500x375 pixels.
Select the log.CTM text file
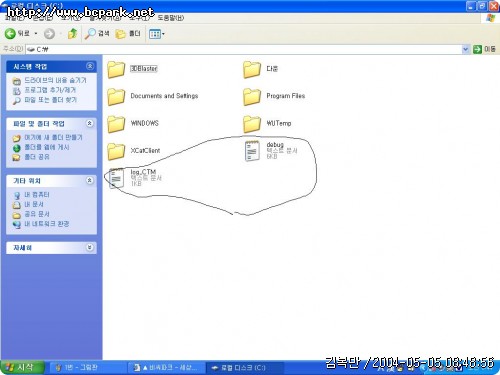[136, 178]
